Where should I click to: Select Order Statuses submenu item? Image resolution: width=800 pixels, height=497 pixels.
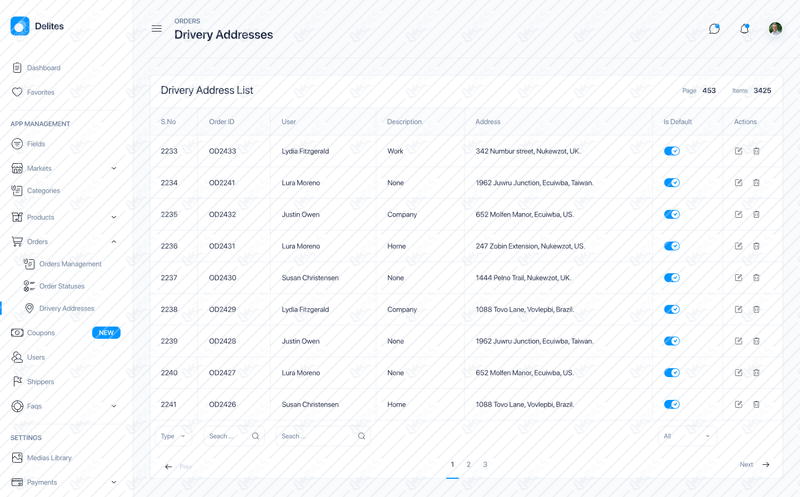click(54, 286)
